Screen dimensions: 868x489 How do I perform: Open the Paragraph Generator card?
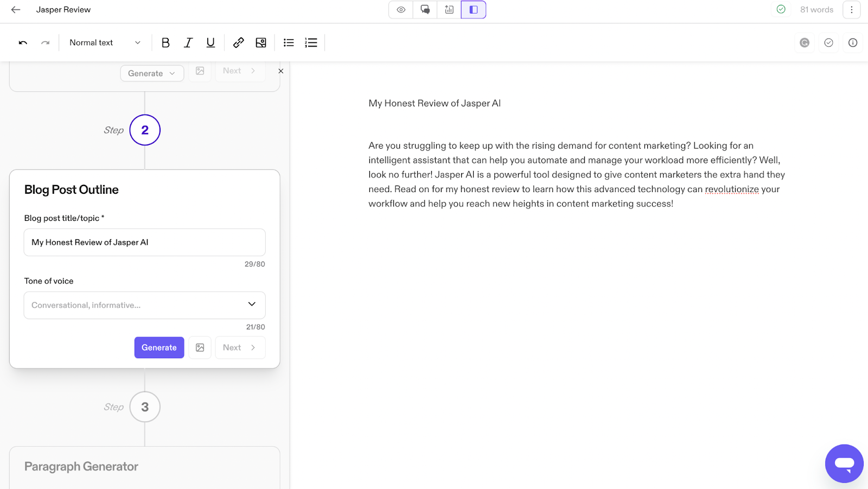click(x=144, y=467)
